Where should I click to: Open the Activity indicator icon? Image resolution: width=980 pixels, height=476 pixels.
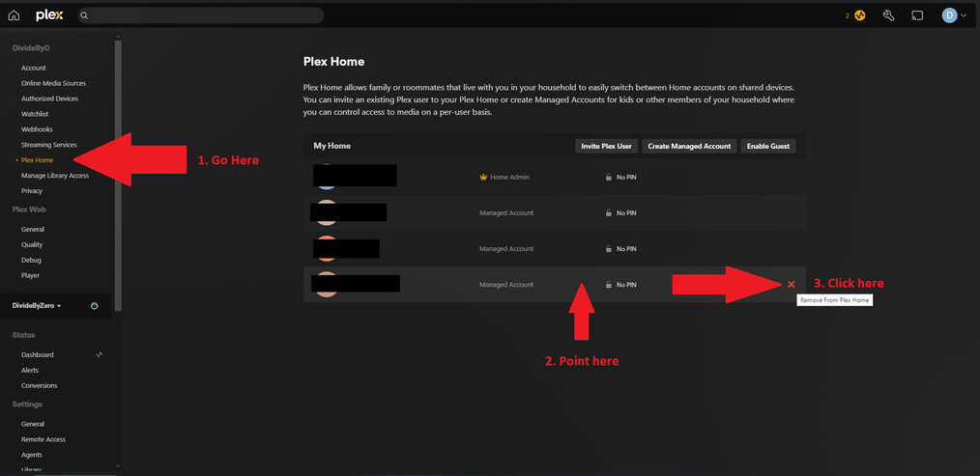pos(860,15)
